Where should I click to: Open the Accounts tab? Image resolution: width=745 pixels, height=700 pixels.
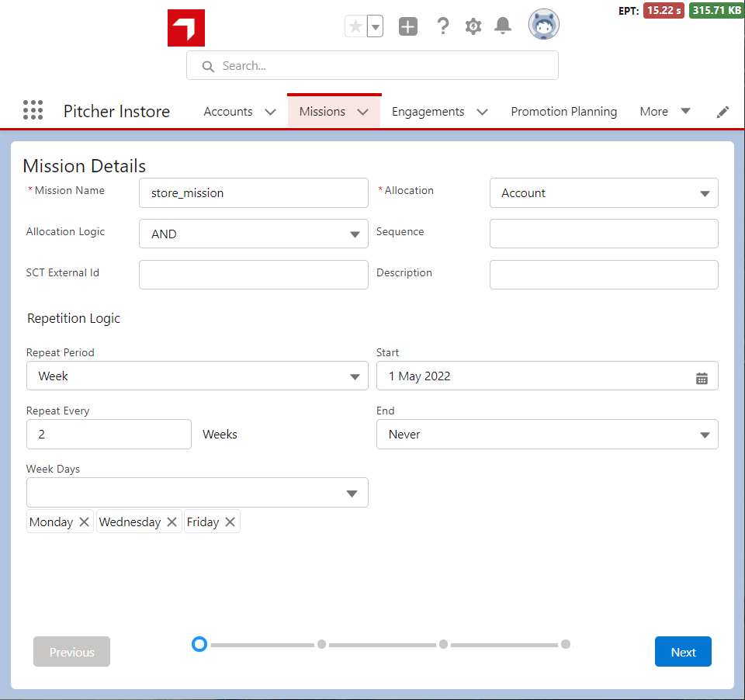[228, 112]
